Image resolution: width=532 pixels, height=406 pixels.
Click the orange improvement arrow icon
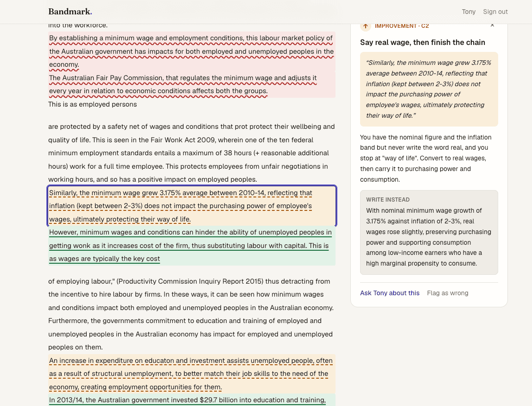[x=366, y=26]
